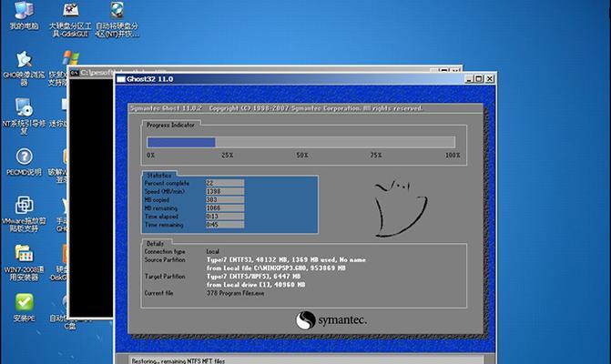611x364 pixels.
Task: Click the MB copied value 303
Action: tap(225, 199)
